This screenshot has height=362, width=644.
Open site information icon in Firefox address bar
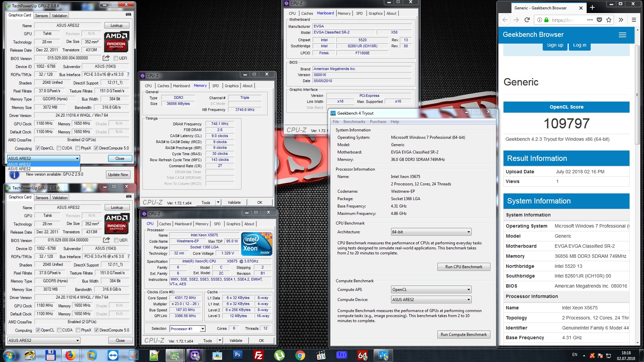tap(539, 20)
